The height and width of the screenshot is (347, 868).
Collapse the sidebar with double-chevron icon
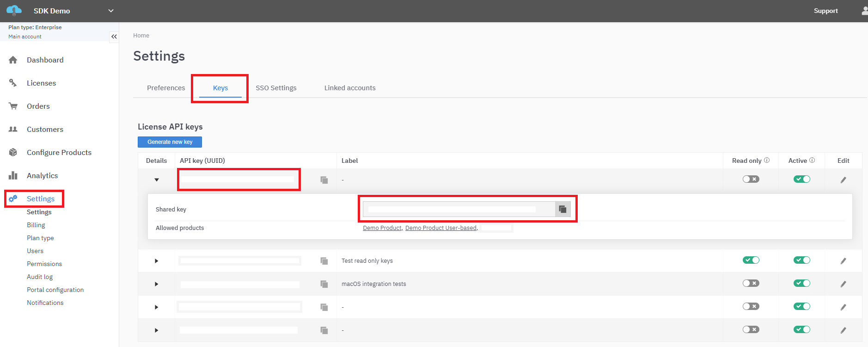pos(114,37)
